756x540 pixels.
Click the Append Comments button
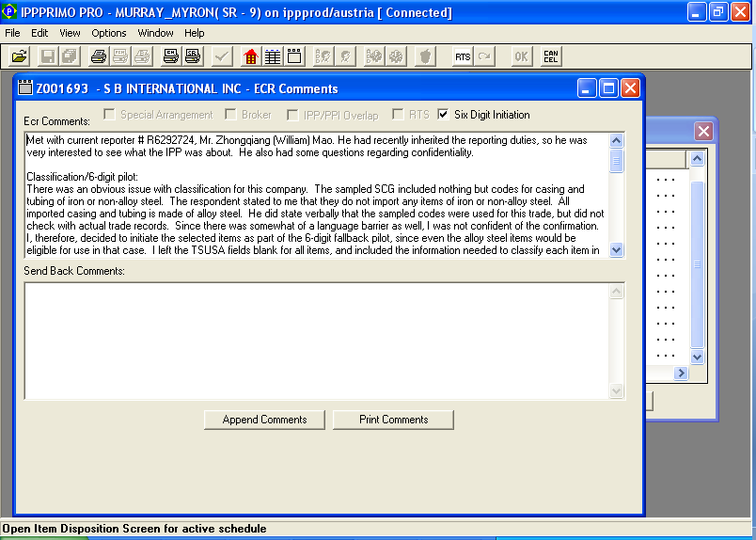(x=264, y=420)
